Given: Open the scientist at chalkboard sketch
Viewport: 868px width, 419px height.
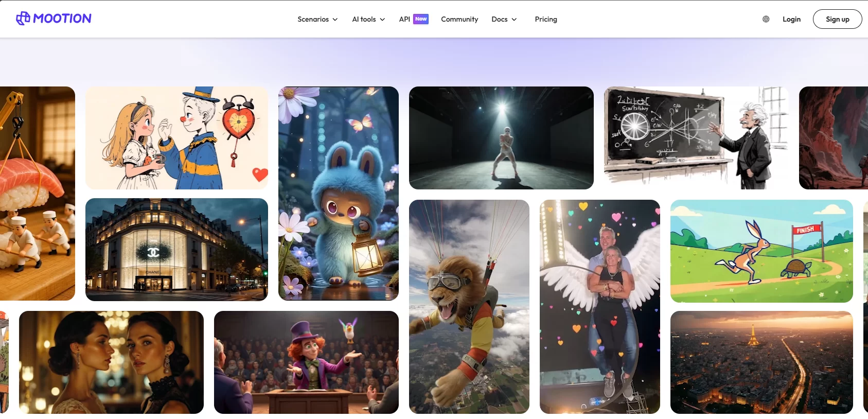Looking at the screenshot, I should tap(696, 138).
